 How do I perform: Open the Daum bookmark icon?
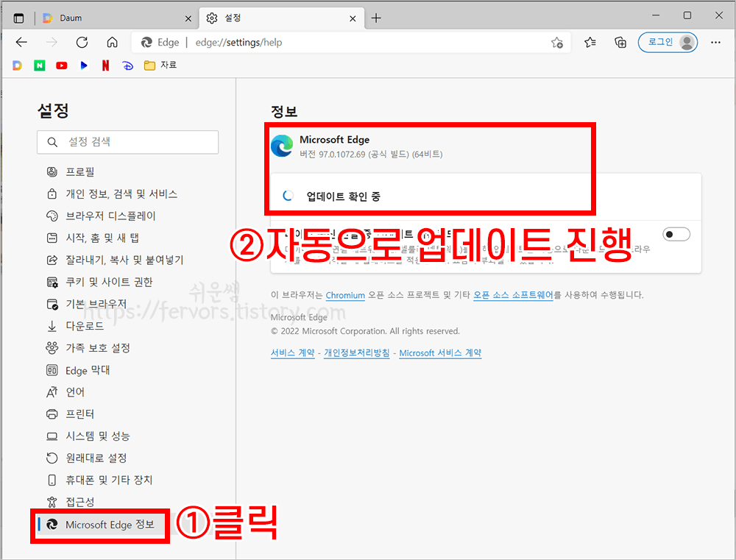(x=18, y=65)
